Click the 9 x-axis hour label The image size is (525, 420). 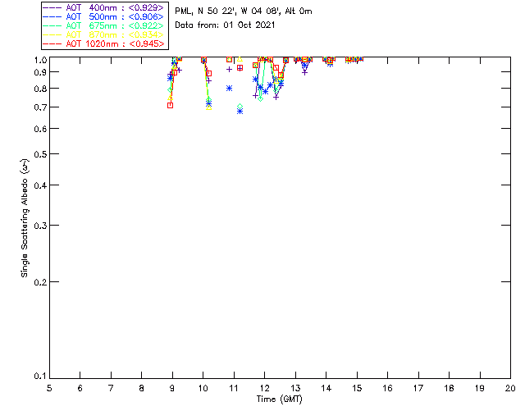click(172, 388)
